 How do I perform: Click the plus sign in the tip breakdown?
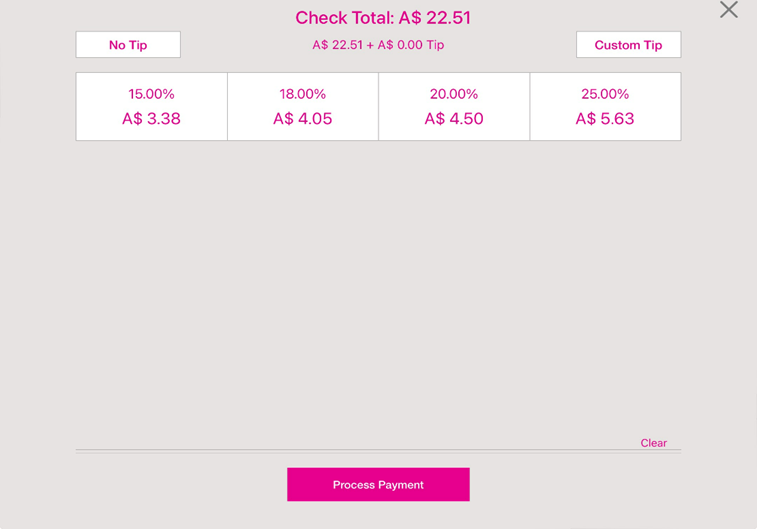[x=370, y=45]
